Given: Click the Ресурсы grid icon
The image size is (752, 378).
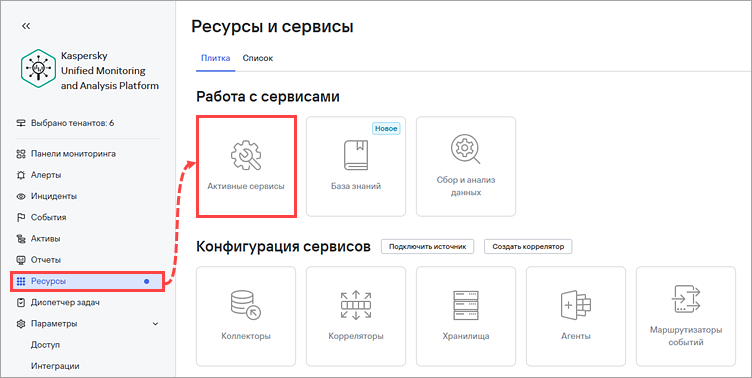Looking at the screenshot, I should tap(21, 281).
